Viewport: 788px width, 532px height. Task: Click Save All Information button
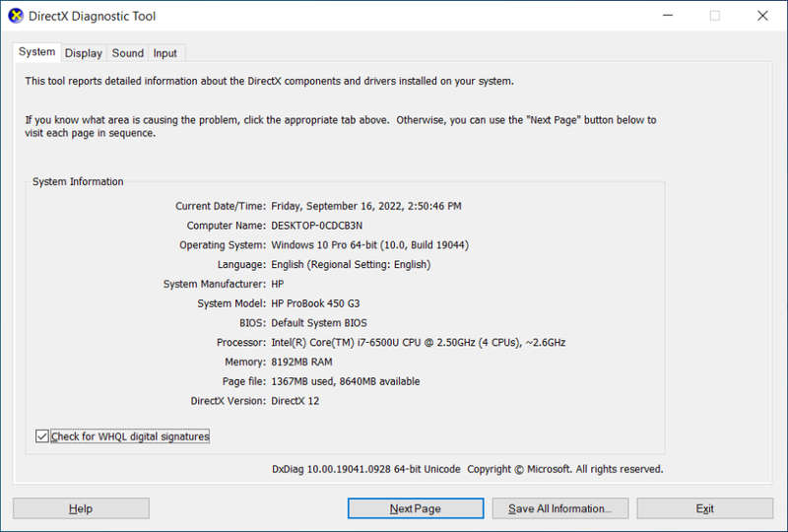560,509
